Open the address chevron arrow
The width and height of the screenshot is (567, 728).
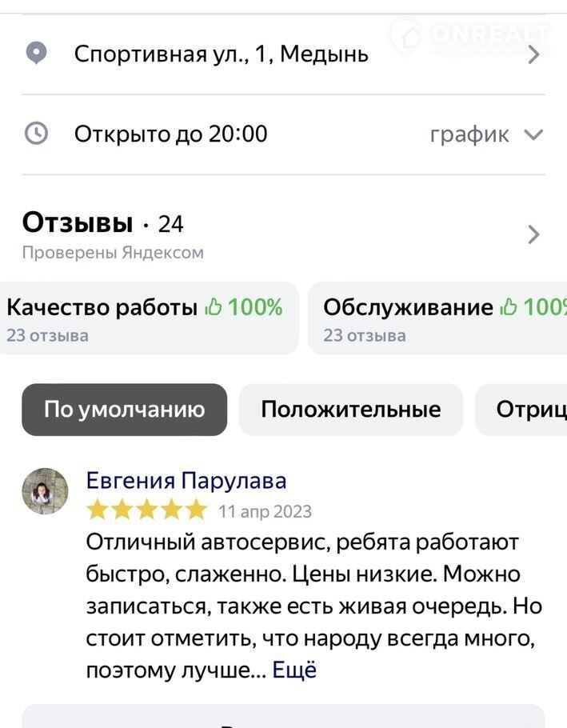coord(534,54)
